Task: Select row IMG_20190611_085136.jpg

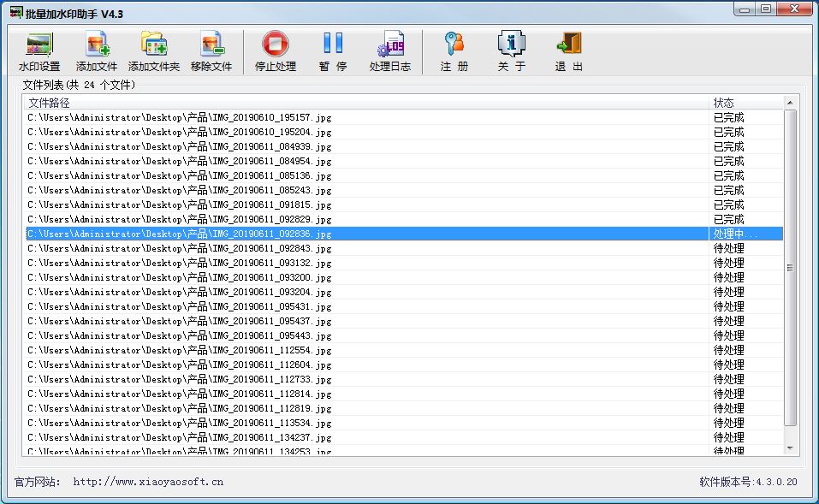Action: click(x=404, y=176)
